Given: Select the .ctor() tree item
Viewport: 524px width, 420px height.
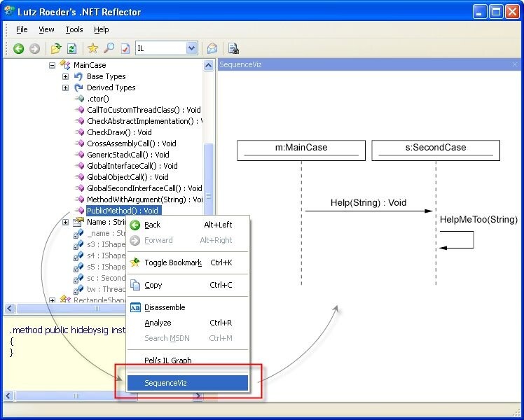Looking at the screenshot, I should point(98,99).
